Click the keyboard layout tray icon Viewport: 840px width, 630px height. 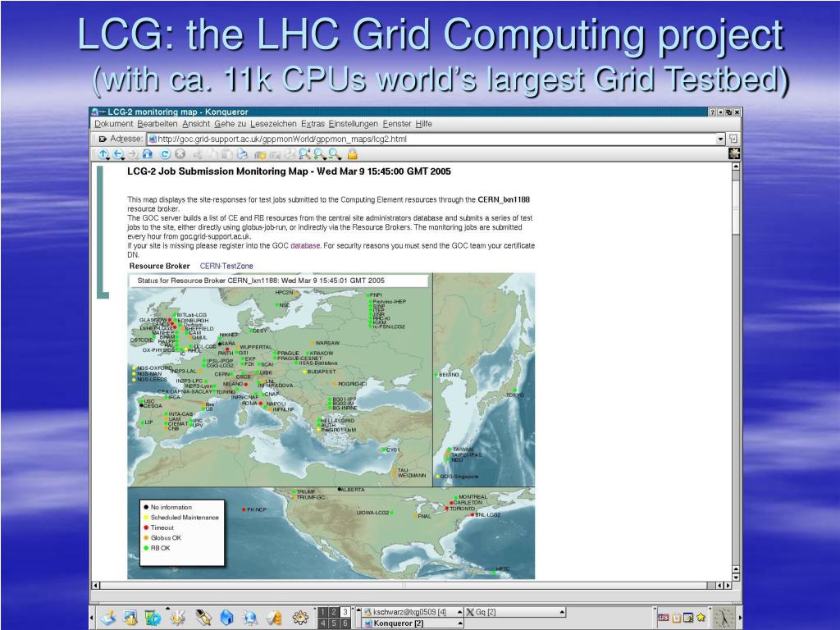663,618
